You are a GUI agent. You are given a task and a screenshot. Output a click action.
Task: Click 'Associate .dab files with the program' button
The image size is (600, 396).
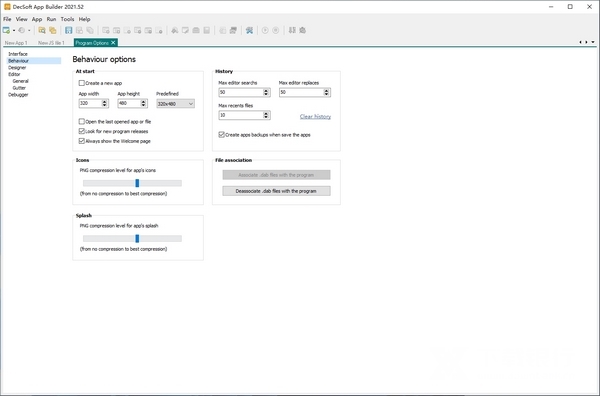276,175
